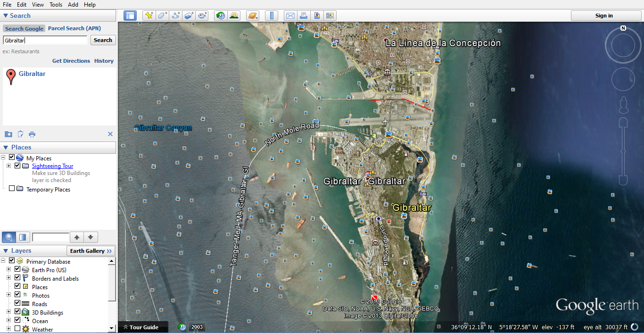Screen dimensions: 644x333
Task: Expand Earth Pro (US) layer node
Action: 8,269
